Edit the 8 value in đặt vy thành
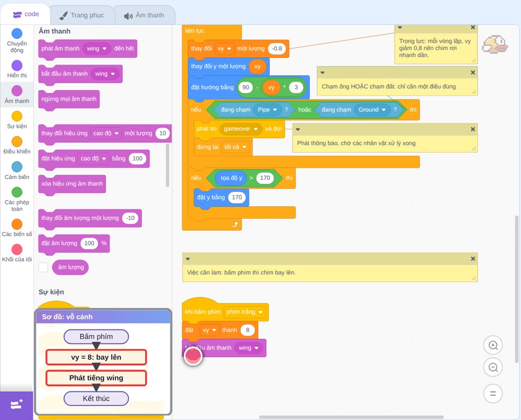The height and width of the screenshot is (420, 521). (x=247, y=330)
